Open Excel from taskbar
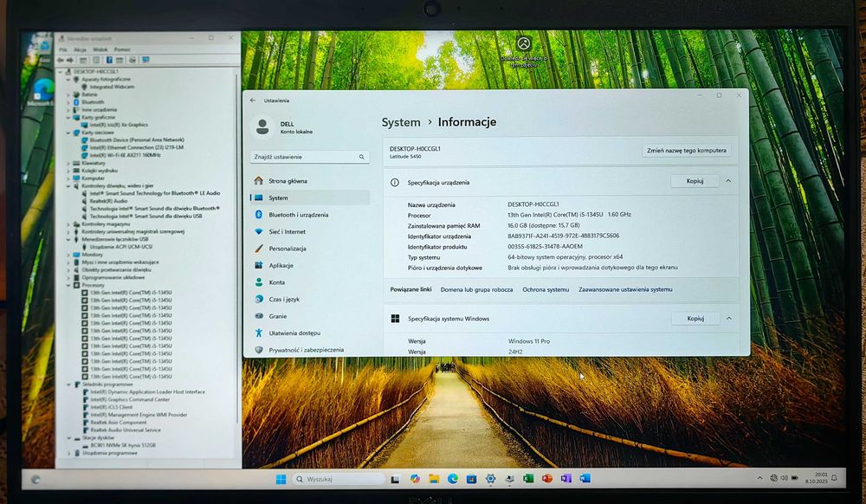The height and width of the screenshot is (504, 866). [x=528, y=479]
